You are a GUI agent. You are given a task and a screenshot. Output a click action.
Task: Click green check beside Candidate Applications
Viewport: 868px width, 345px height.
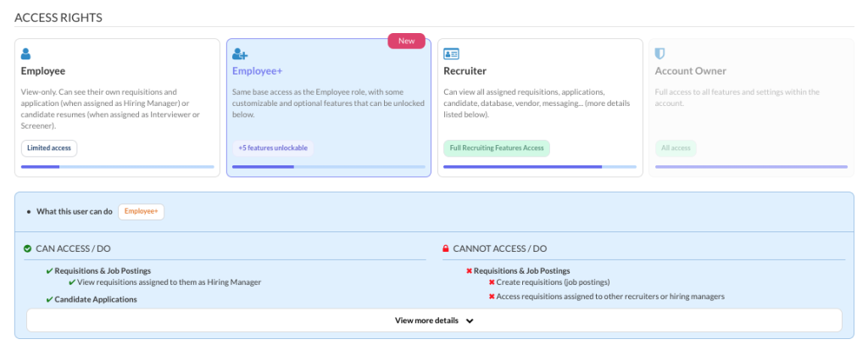click(x=49, y=299)
